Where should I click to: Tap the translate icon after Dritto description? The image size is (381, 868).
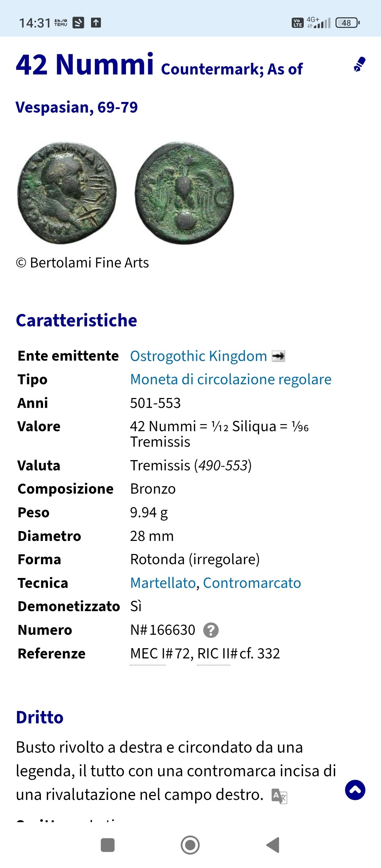(279, 796)
